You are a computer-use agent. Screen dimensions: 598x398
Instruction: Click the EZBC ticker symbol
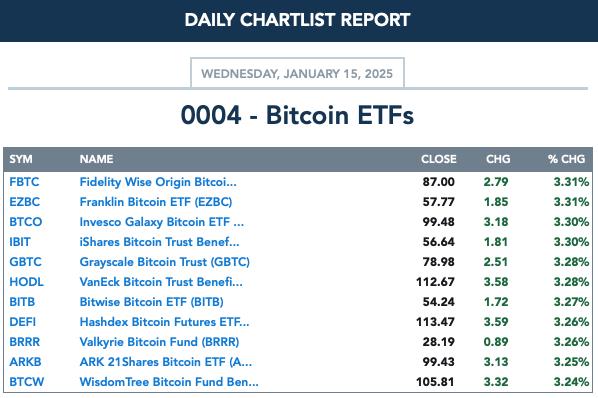24,202
